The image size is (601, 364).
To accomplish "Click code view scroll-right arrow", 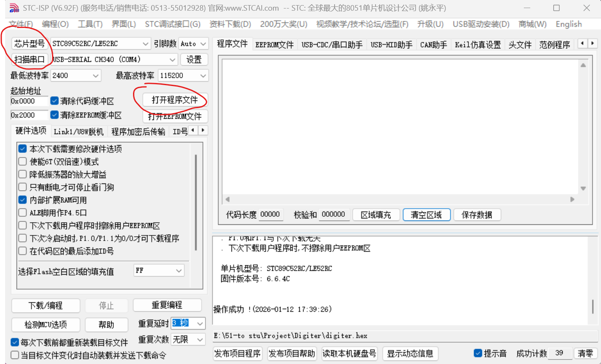I will [572, 199].
